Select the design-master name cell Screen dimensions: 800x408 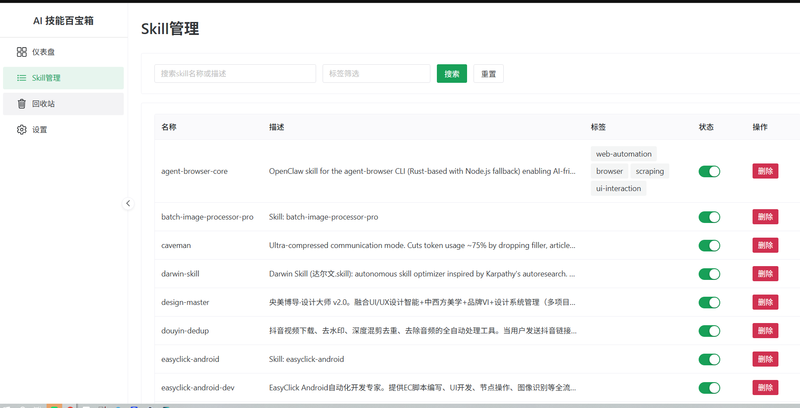point(185,302)
